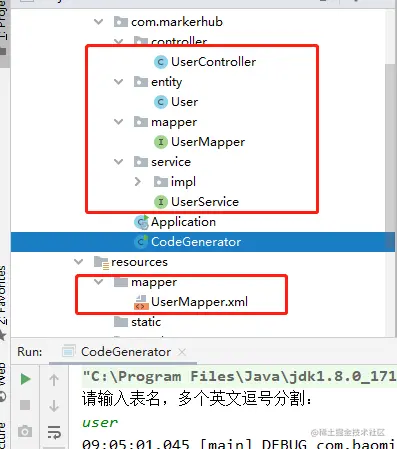Collapse the resources folder chevron

pos(78,262)
